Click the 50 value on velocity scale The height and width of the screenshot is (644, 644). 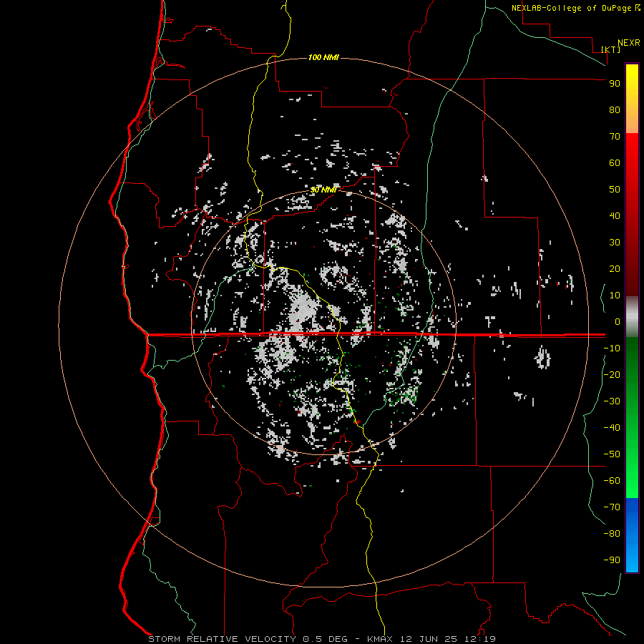(x=615, y=190)
